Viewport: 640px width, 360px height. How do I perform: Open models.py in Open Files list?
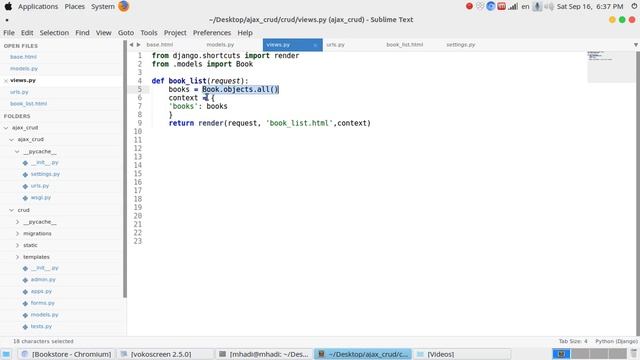tap(24, 69)
